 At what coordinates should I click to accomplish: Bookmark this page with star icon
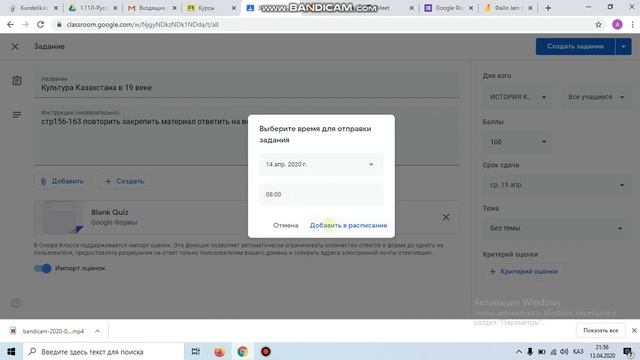(x=598, y=24)
